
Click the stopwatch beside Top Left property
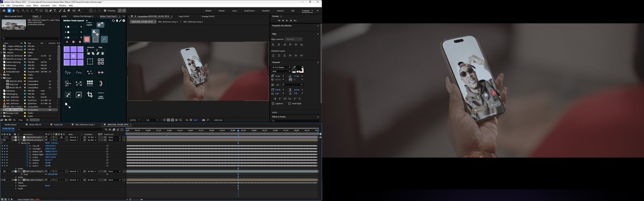coord(27,146)
